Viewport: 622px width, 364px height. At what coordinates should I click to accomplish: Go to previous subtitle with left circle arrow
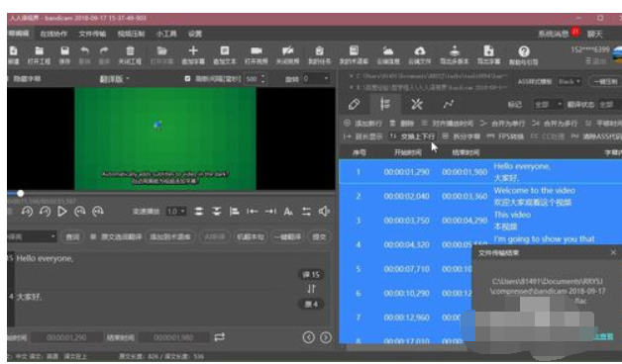click(x=309, y=337)
